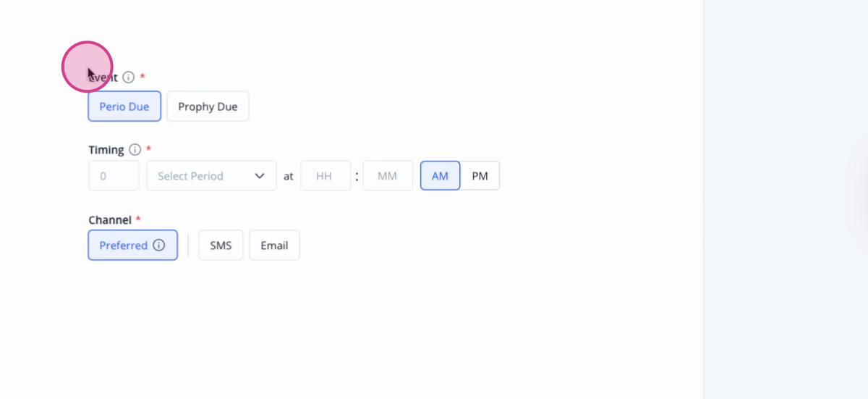The image size is (868, 399).
Task: Choose SMS as the channel
Action: click(x=221, y=245)
